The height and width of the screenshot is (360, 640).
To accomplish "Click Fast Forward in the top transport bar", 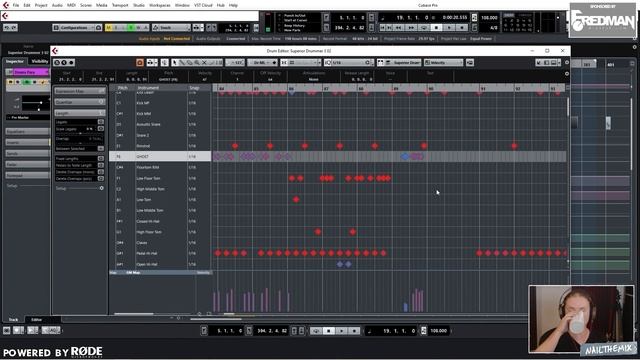I will [411, 27].
